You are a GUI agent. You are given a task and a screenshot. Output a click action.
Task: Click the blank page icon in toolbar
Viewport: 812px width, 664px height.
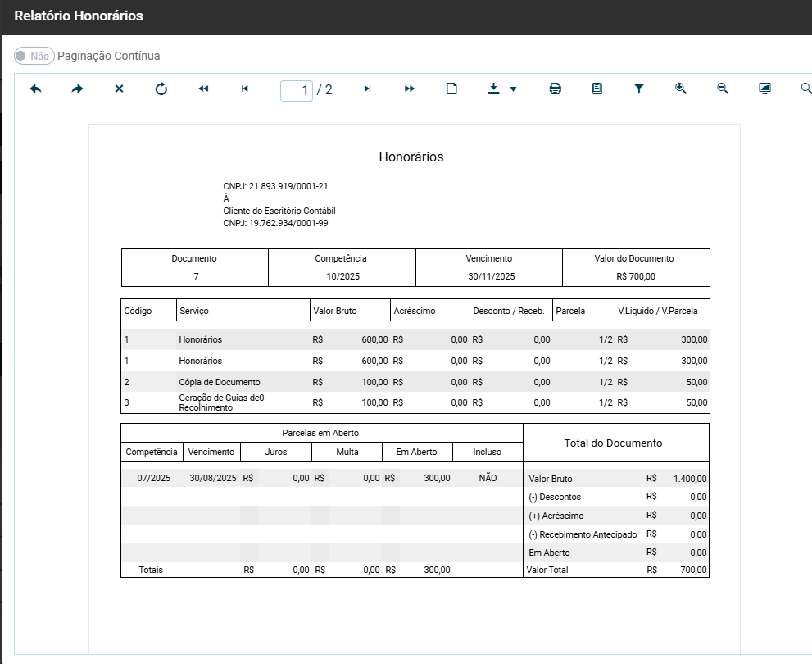(x=451, y=89)
